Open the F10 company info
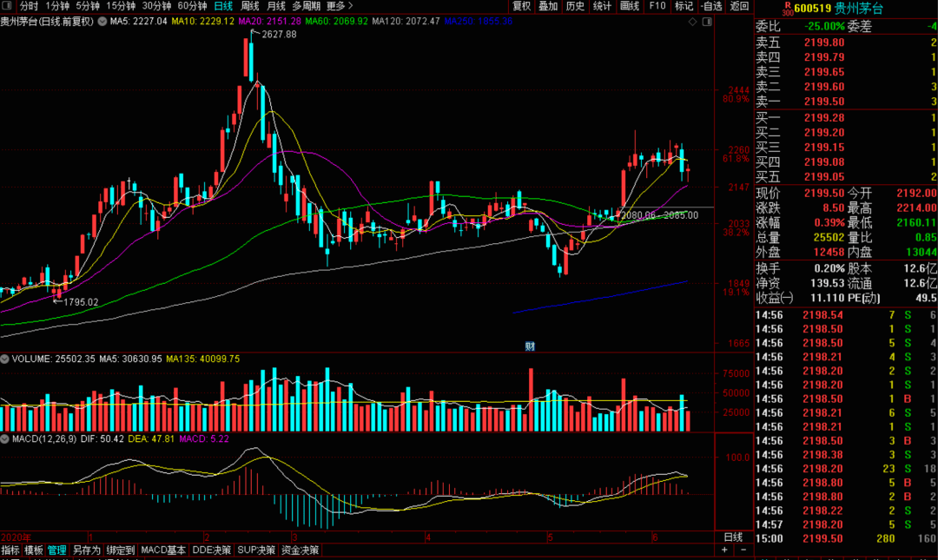Viewport: 938px width, 560px height. 657,6
